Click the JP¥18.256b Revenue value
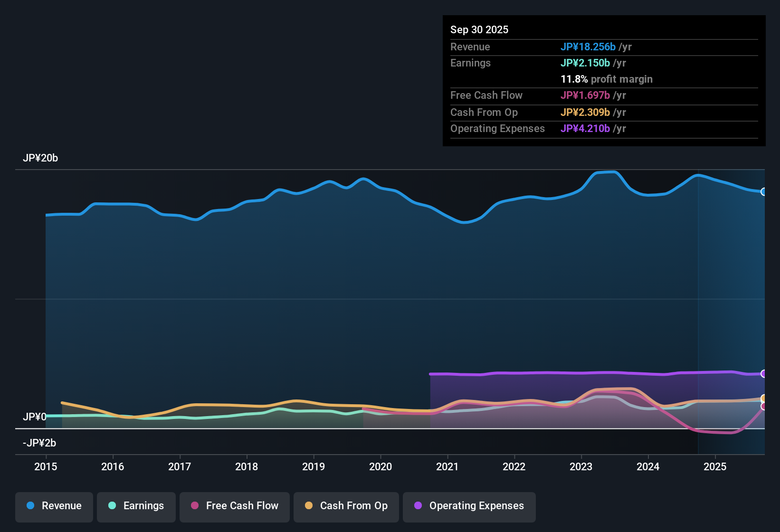Screen dimensions: 780x532 (589, 47)
